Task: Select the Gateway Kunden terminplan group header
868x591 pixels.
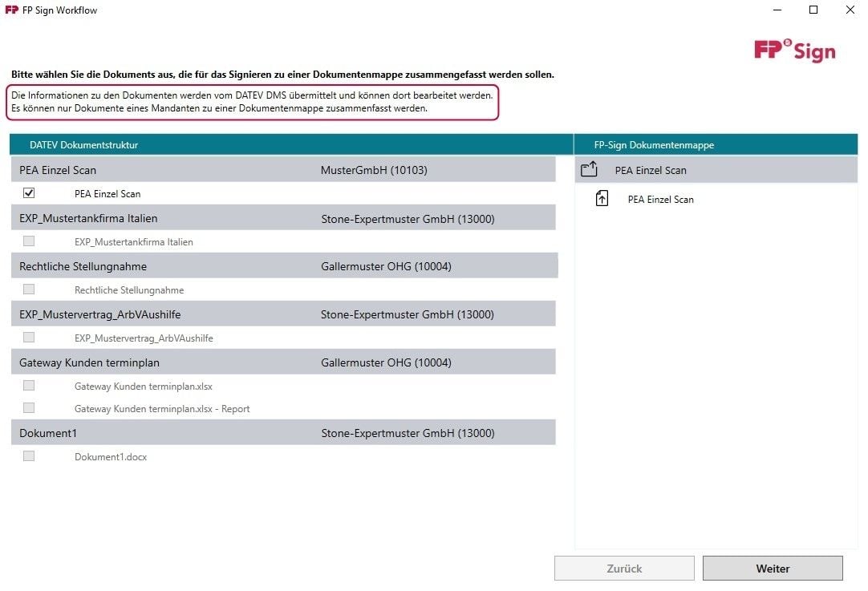Action: coord(283,362)
